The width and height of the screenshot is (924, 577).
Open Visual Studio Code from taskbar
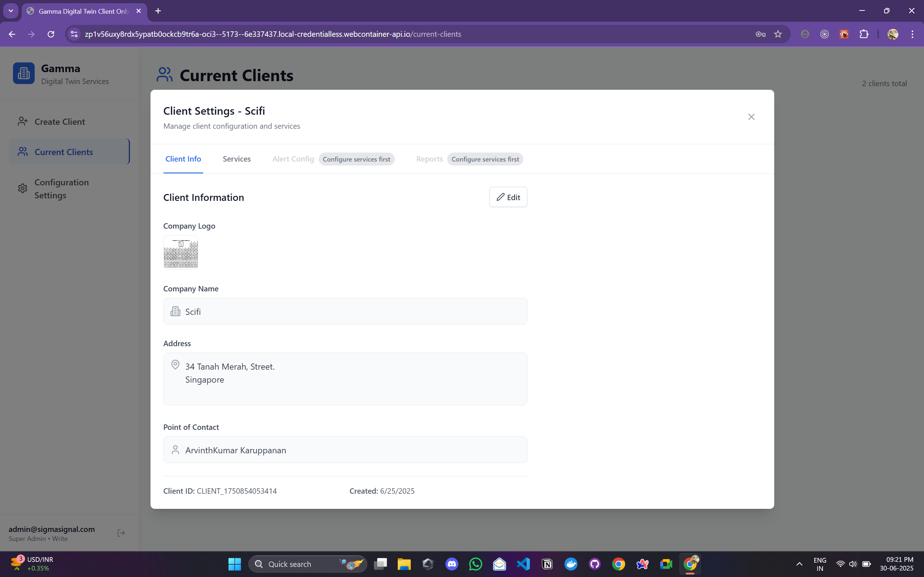[x=523, y=564]
